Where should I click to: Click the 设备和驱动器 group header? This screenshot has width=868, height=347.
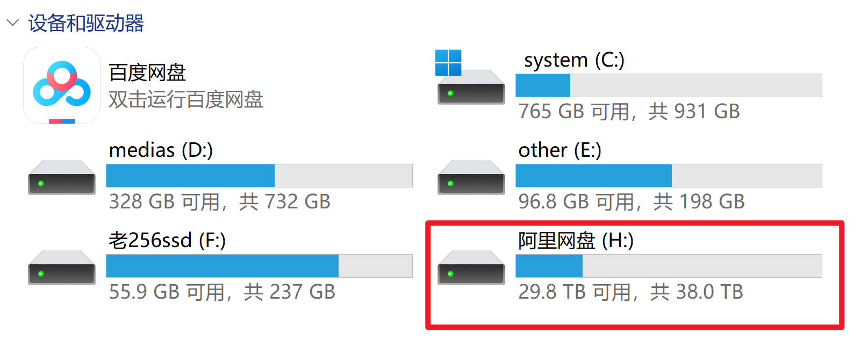(86, 23)
